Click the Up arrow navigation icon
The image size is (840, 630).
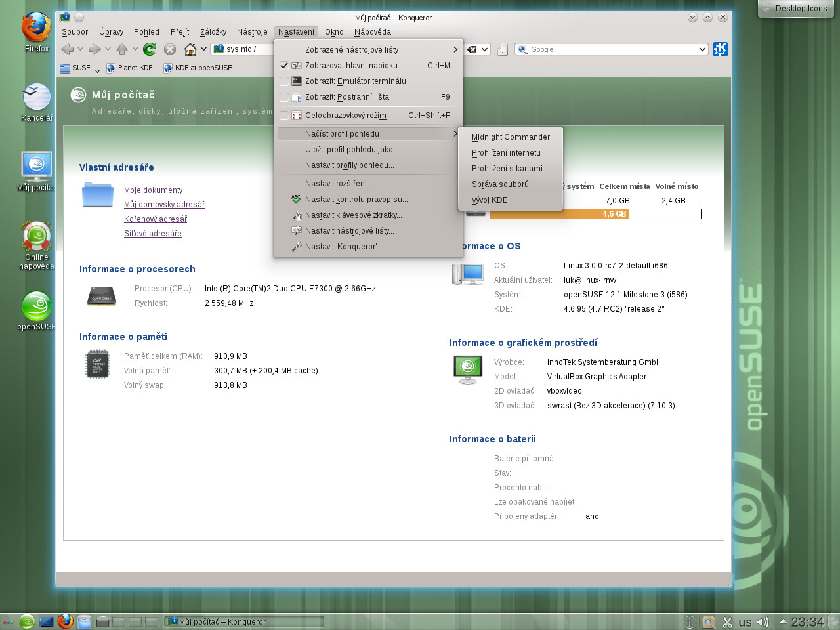(122, 49)
